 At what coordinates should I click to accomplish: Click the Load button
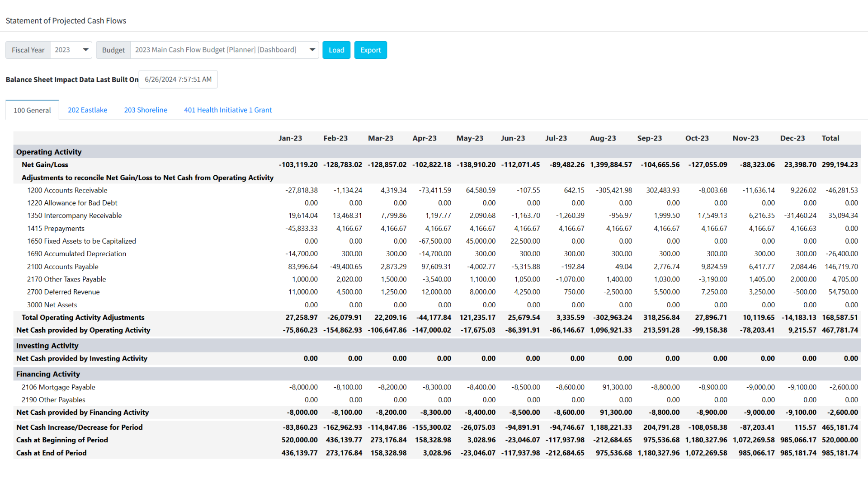pos(336,50)
